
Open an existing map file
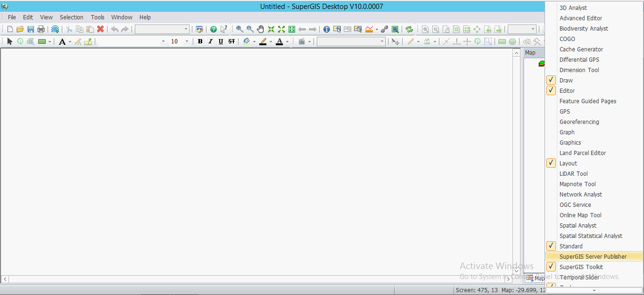(x=20, y=29)
